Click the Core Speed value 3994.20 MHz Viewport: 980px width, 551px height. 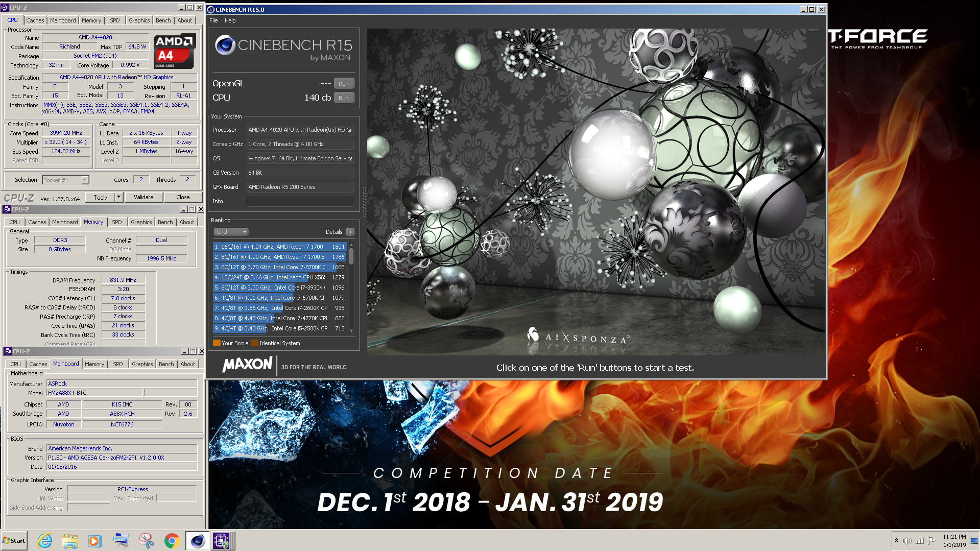coord(66,133)
